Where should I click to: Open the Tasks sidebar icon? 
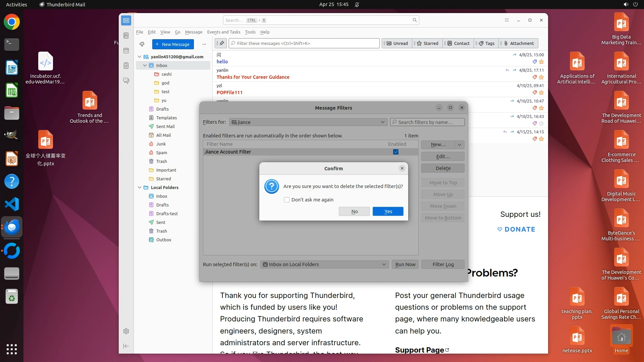tap(126, 66)
